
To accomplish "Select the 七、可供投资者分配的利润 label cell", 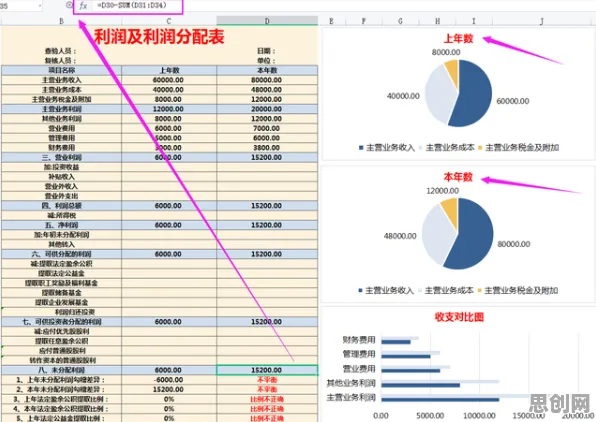I will click(x=62, y=322).
